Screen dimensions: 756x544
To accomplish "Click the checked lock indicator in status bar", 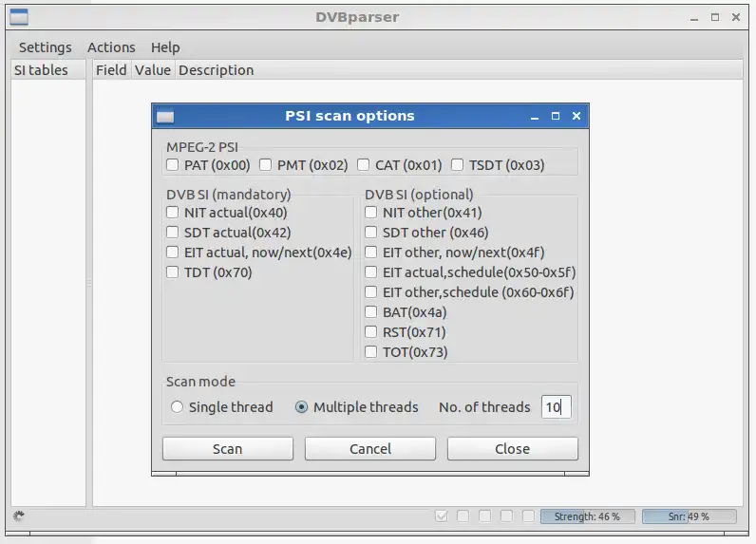I will point(442,516).
